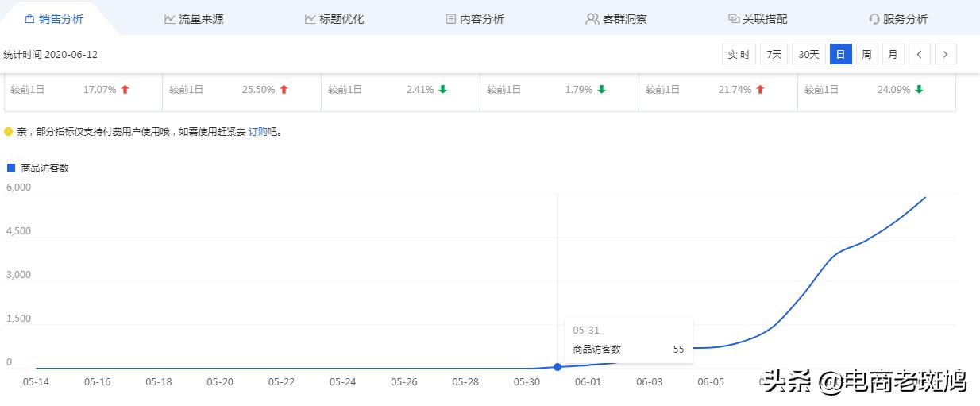980x406 pixels.
Task: Open the 客群洞察 tab
Action: pyautogui.click(x=616, y=18)
